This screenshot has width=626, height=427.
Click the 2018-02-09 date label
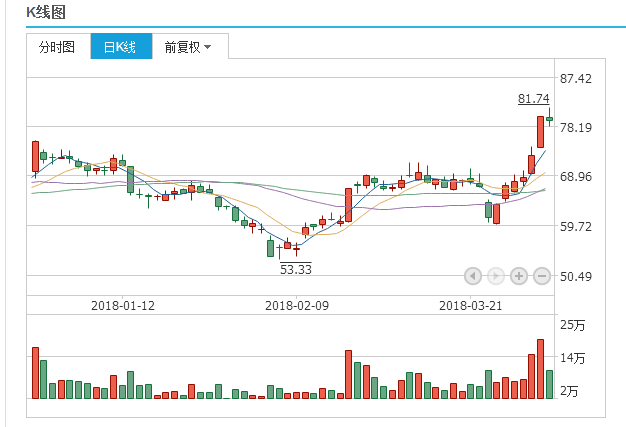297,306
